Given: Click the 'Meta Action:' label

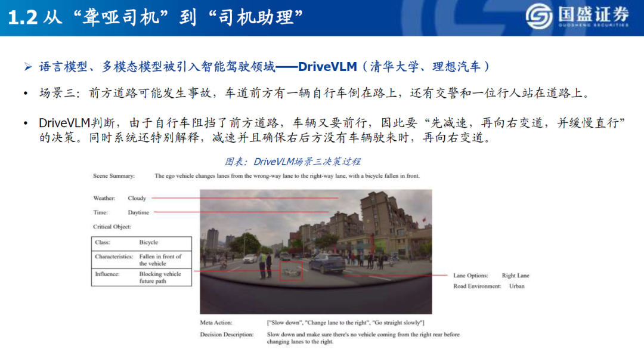Looking at the screenshot, I should 216,323.
